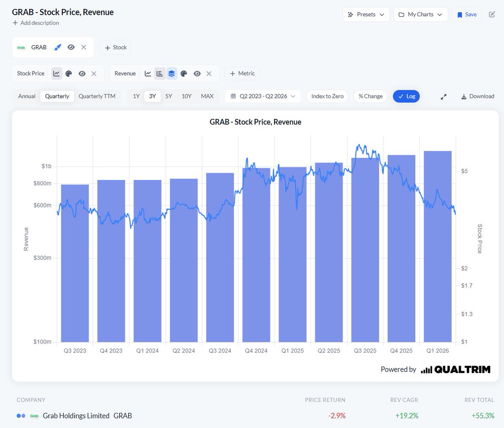Click + Add description
Image resolution: width=504 pixels, height=428 pixels.
[x=36, y=23]
